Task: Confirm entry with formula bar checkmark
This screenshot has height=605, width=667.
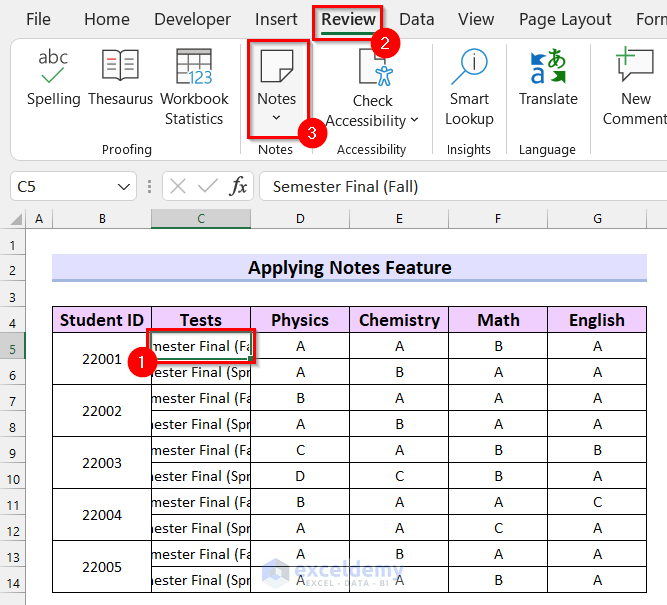Action: coord(208,186)
